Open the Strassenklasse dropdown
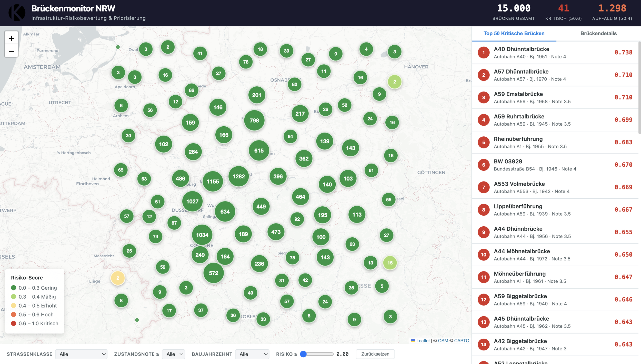 click(81, 354)
